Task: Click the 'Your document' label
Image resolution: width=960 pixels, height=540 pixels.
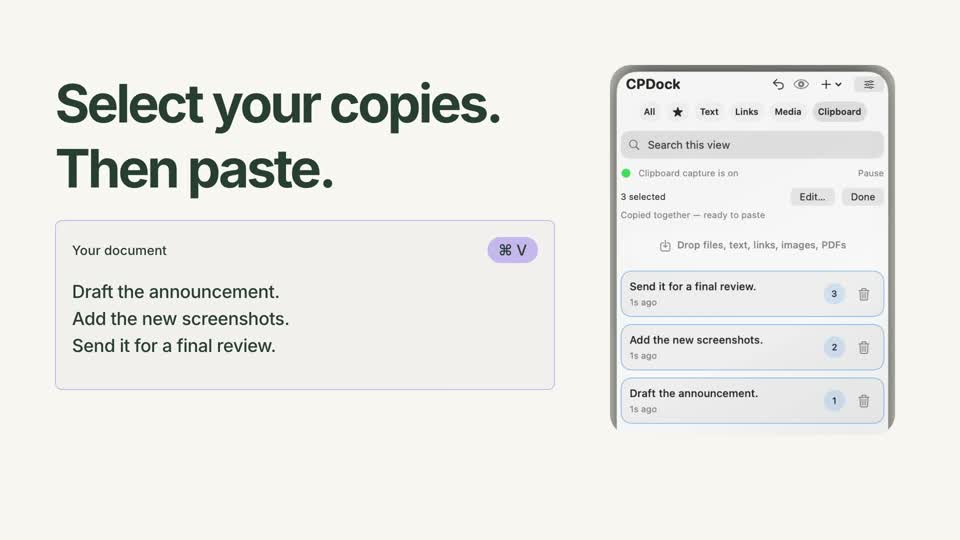Action: point(119,250)
